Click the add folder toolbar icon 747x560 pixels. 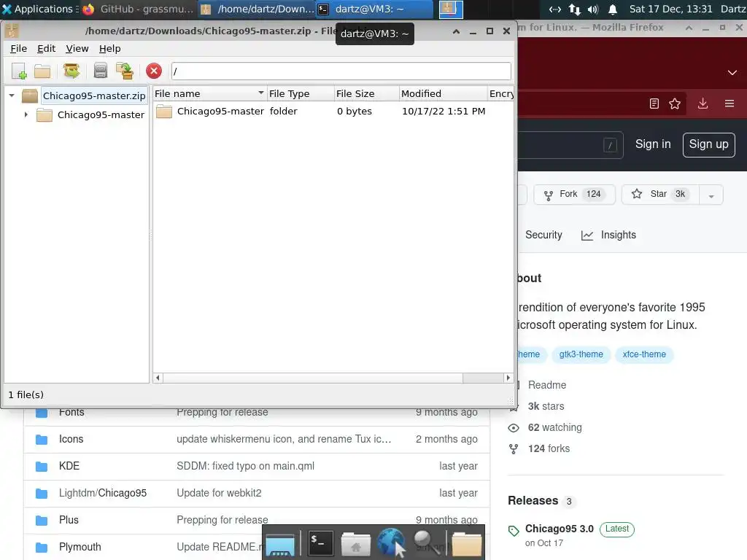coord(125,71)
